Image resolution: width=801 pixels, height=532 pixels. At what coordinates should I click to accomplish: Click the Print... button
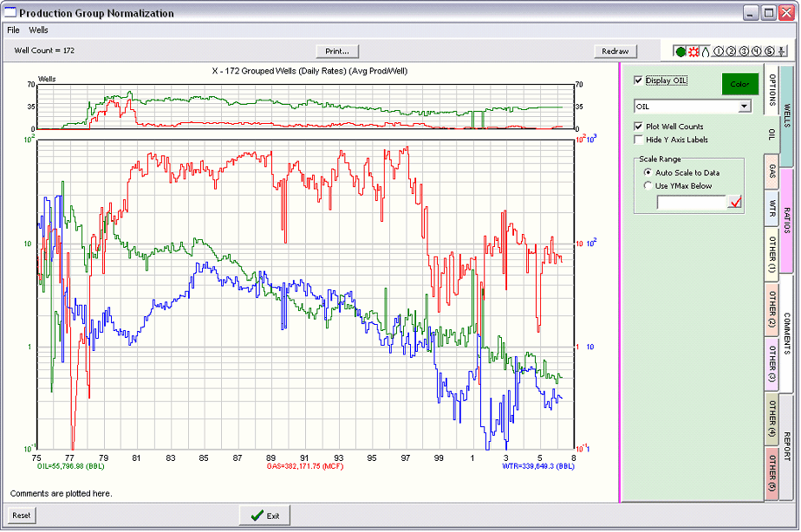coord(337,51)
